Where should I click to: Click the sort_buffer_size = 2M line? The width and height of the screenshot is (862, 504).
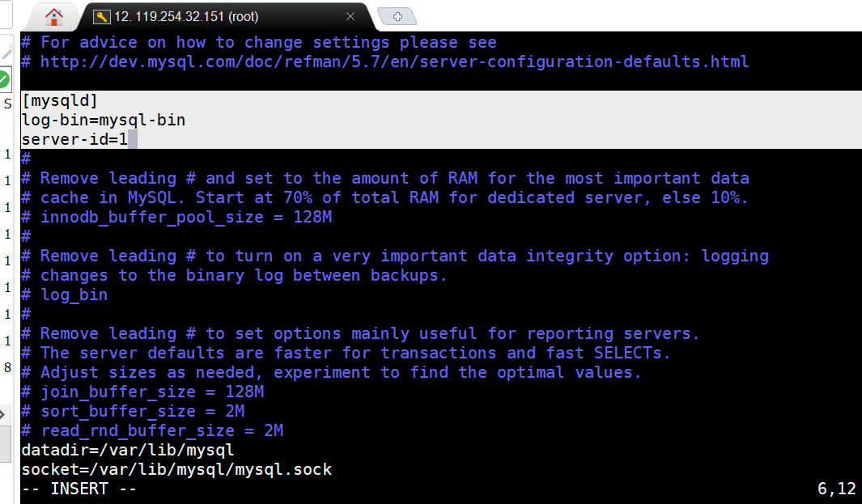(142, 411)
